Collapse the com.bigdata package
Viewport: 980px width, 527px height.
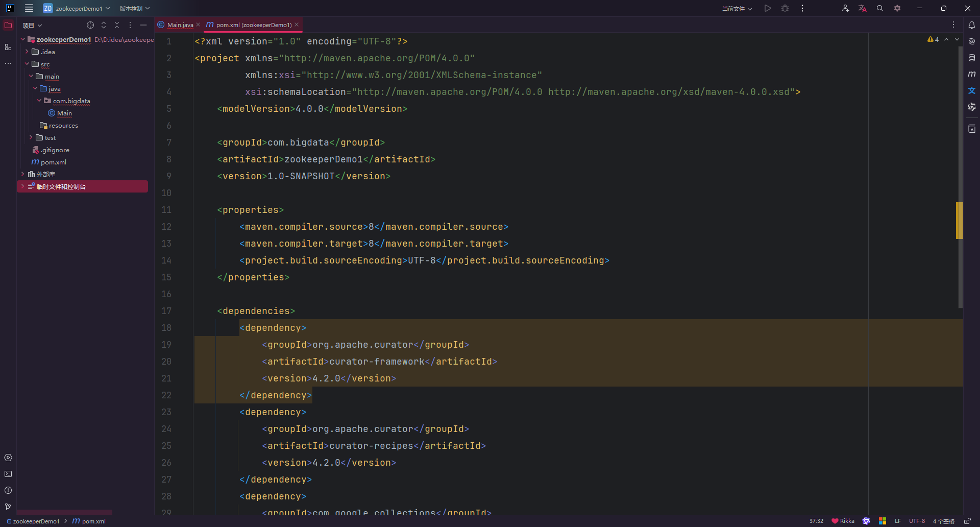39,101
